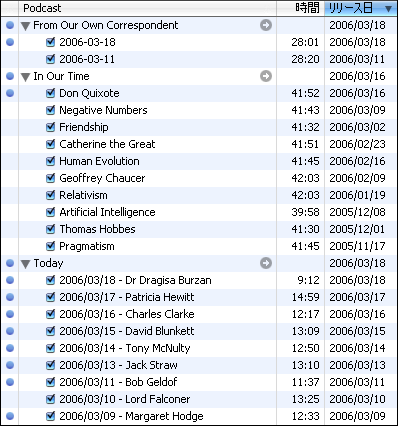
Task: Open store arrow beside Today podcast
Action: pos(266,263)
